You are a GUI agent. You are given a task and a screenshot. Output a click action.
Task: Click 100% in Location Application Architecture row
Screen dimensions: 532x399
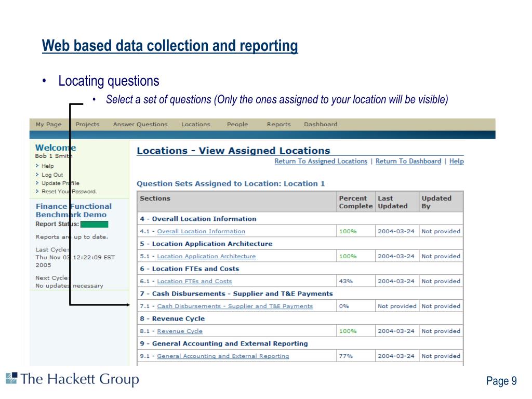point(348,256)
